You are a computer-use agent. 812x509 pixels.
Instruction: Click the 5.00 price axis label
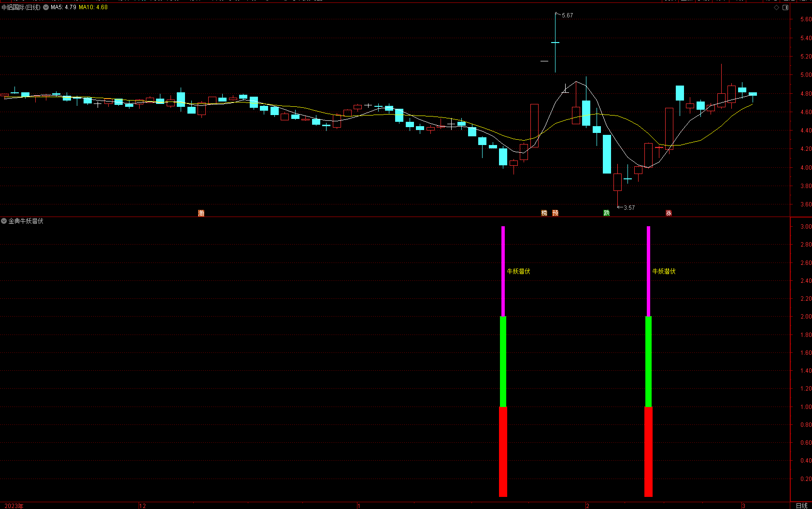[x=806, y=75]
